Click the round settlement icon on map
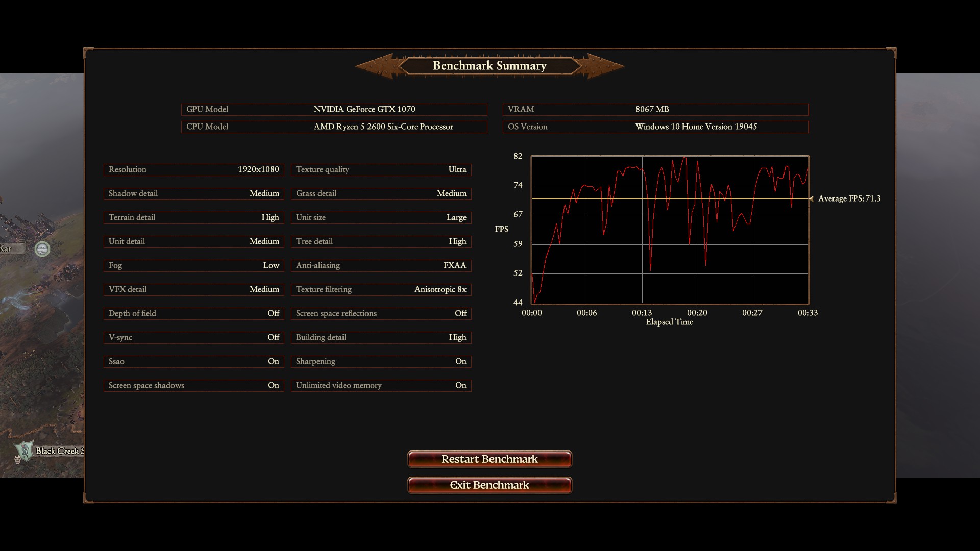The height and width of the screenshot is (551, 980). tap(42, 249)
